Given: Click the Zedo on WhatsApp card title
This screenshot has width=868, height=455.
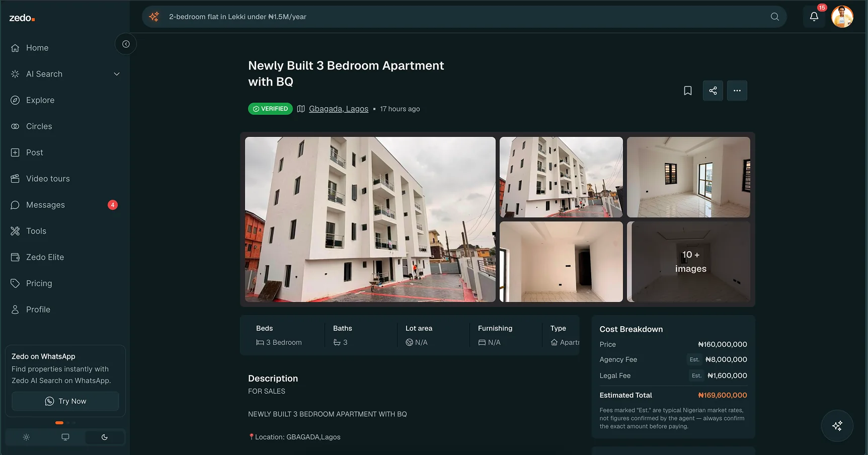Looking at the screenshot, I should click(x=43, y=356).
